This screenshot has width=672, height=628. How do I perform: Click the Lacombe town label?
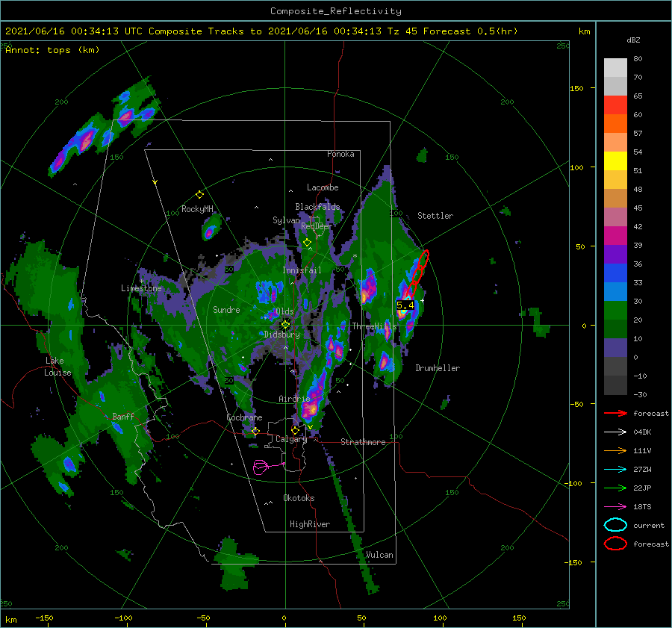(x=323, y=187)
